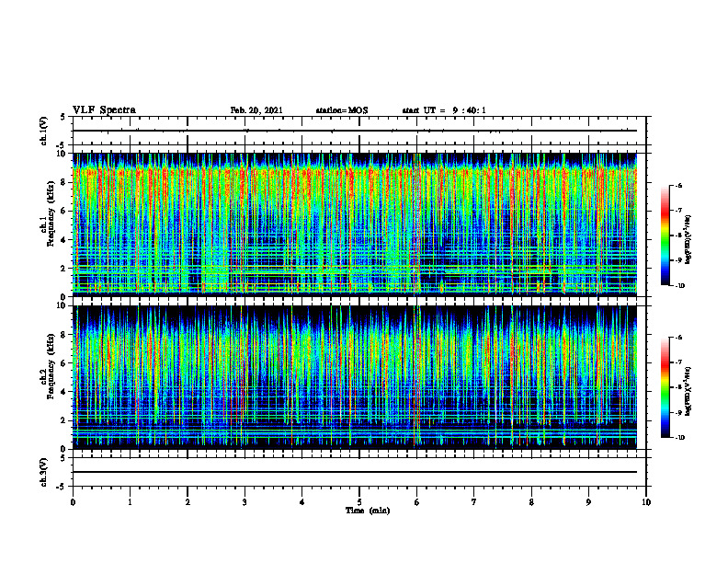The height and width of the screenshot is (563, 728).
Task: Click the "3" tick label on the time axis
Action: tap(245, 502)
